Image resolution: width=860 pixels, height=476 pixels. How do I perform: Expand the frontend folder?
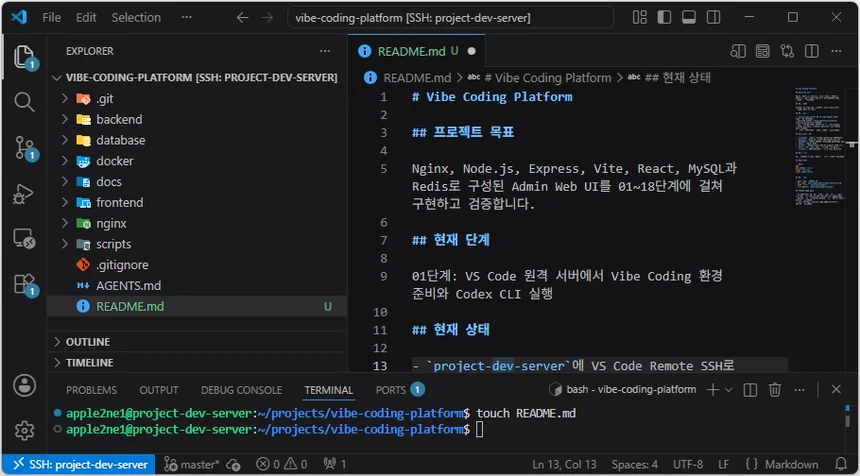point(197,203)
